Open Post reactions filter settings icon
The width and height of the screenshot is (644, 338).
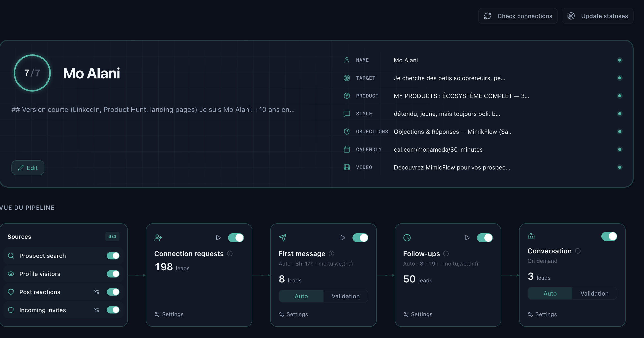96,292
